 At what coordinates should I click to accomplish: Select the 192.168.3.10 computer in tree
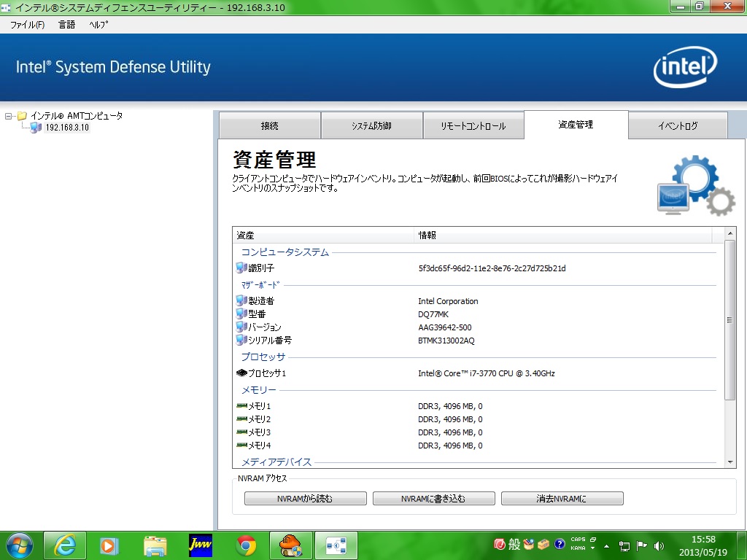pos(67,128)
